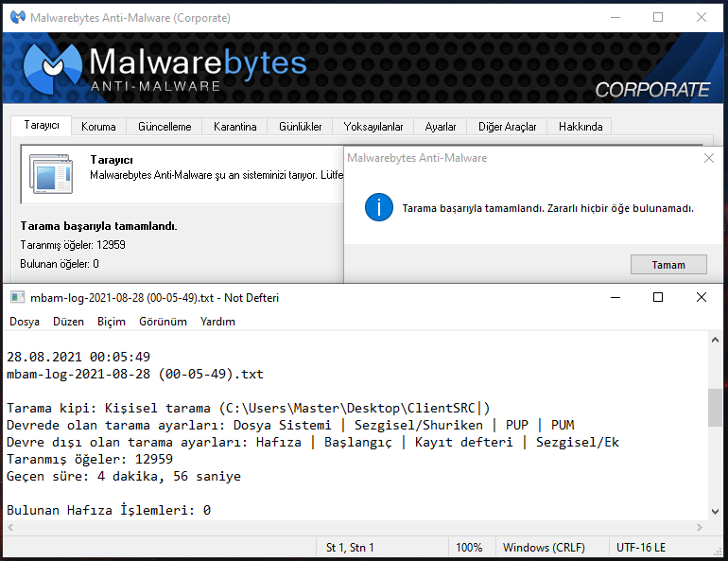
Task: Switch to the Tarayıcı tab
Action: click(x=42, y=126)
